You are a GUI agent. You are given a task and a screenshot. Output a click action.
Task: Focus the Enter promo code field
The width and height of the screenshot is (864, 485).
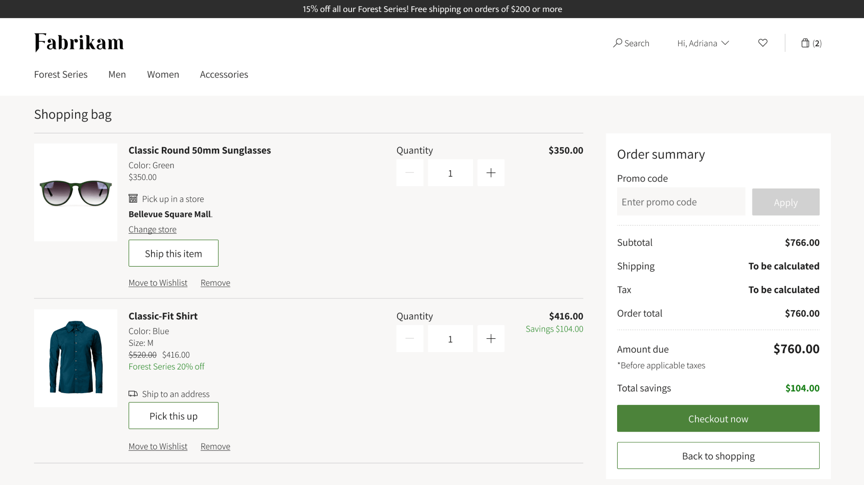[681, 202]
